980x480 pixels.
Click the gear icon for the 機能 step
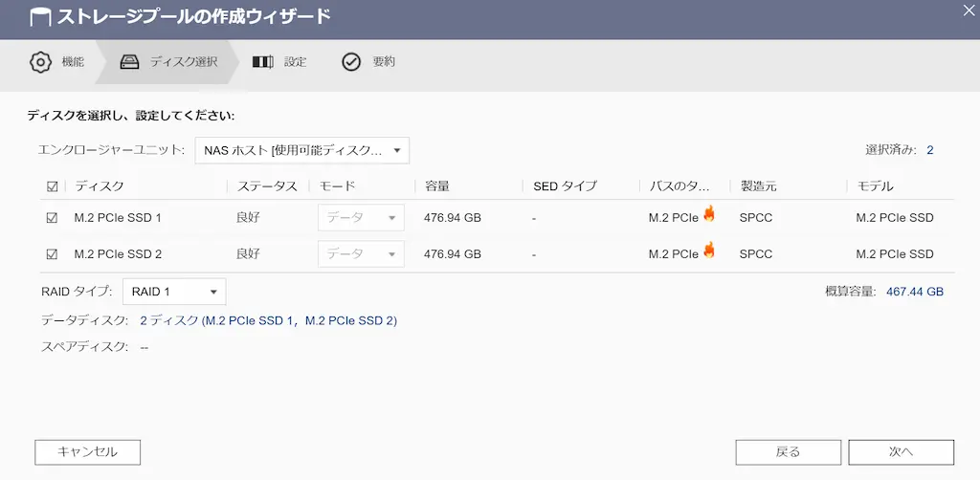point(40,62)
